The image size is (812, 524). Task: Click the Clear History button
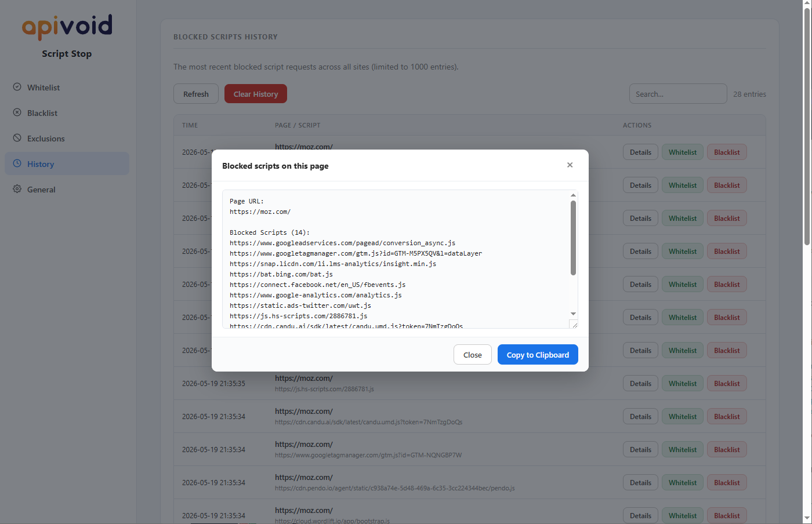pyautogui.click(x=256, y=94)
